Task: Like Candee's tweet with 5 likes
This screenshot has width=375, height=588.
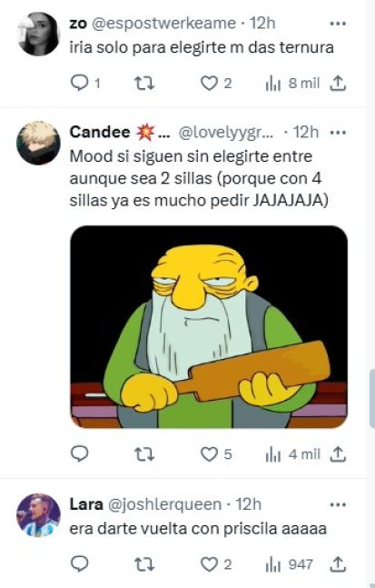Action: pyautogui.click(x=216, y=454)
